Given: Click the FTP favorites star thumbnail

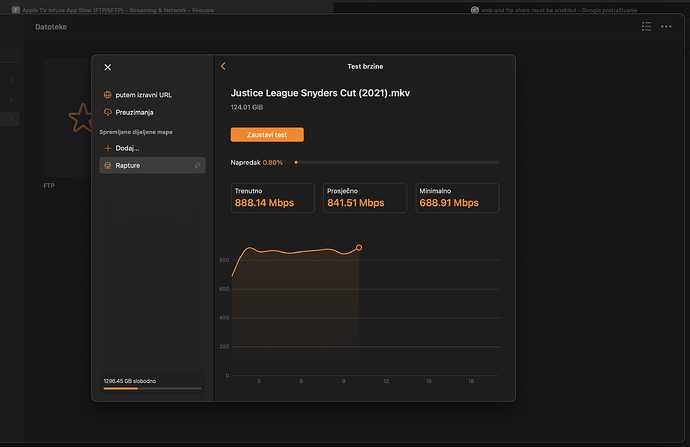Looking at the screenshot, I should click(68, 117).
